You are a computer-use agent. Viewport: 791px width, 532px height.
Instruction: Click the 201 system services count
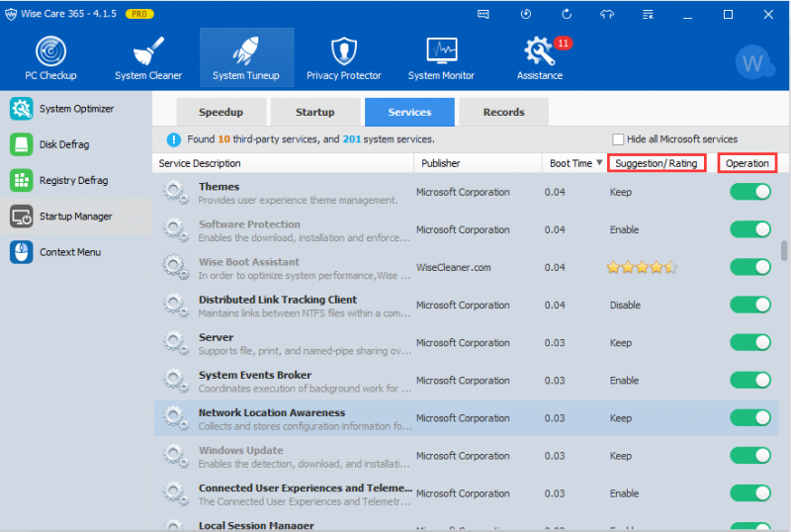coord(352,139)
